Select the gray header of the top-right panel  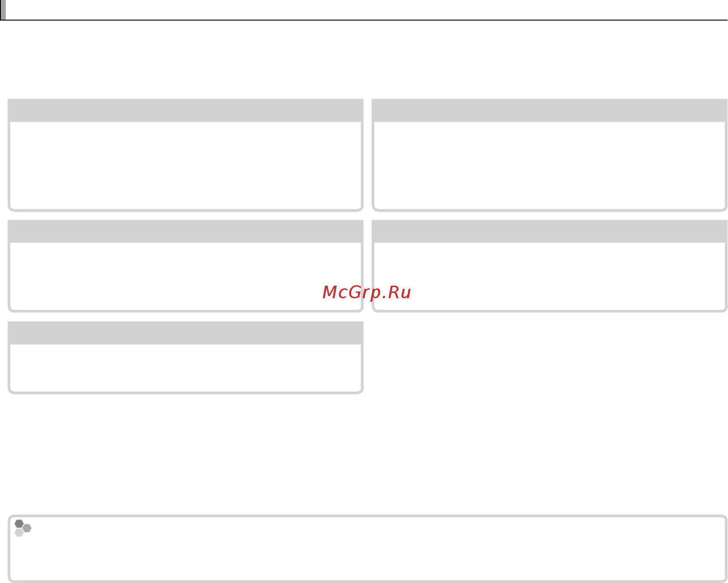coord(550,110)
